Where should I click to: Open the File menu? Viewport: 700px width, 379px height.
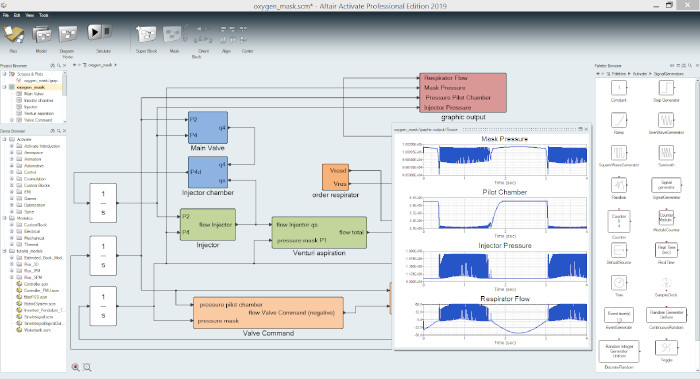[6, 15]
